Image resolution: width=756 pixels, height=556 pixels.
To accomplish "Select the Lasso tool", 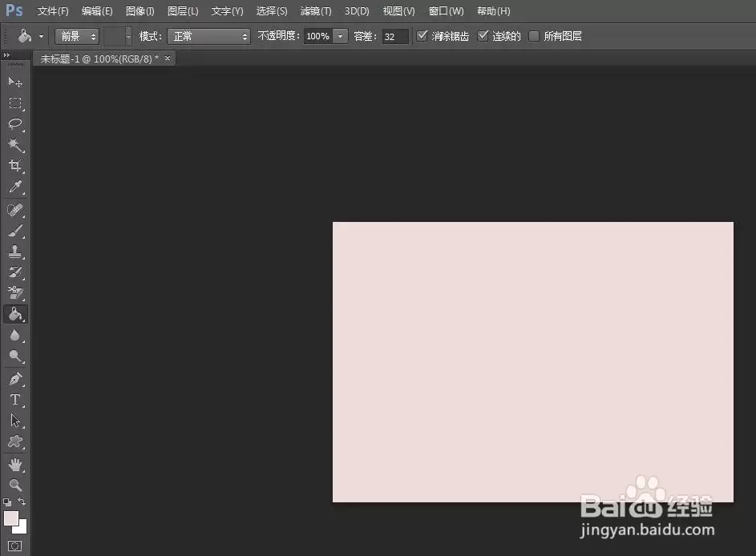I will click(15, 124).
